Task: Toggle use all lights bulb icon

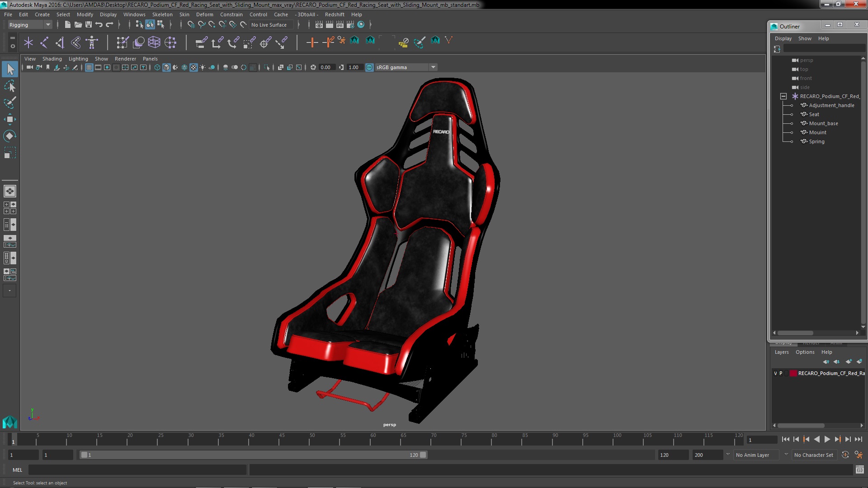Action: tap(203, 67)
